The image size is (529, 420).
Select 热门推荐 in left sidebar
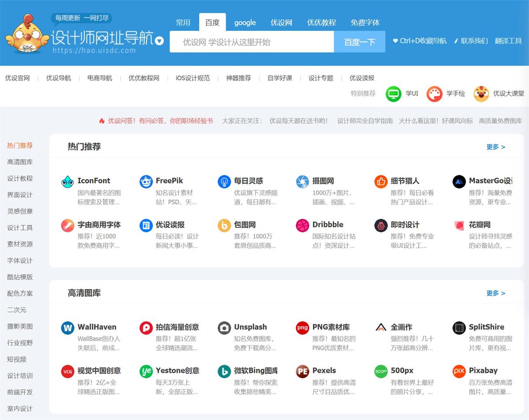click(20, 145)
